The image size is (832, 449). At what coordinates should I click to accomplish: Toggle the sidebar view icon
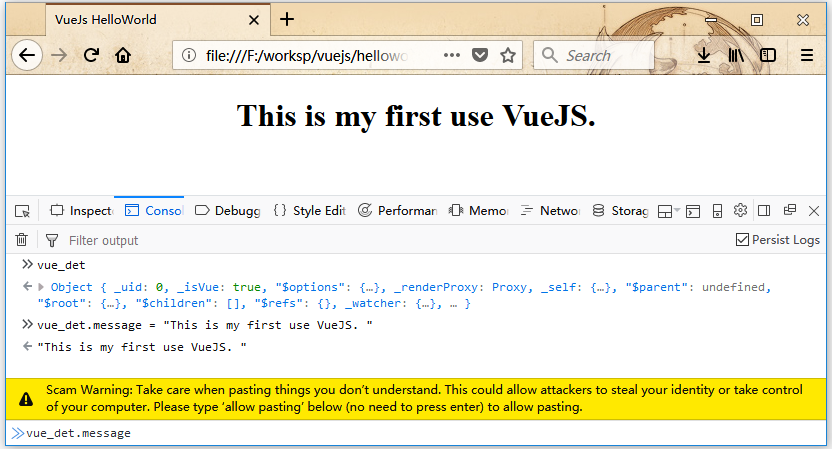(768, 56)
